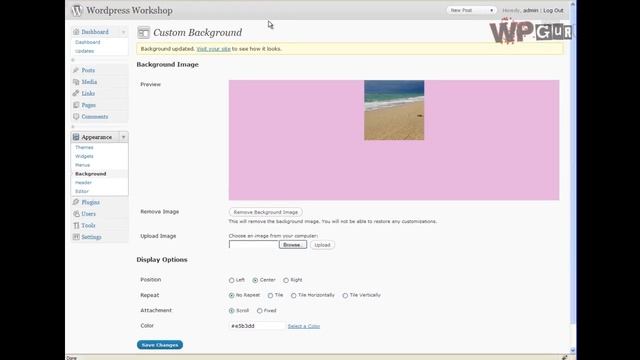Click the Comments bubble icon

76,117
